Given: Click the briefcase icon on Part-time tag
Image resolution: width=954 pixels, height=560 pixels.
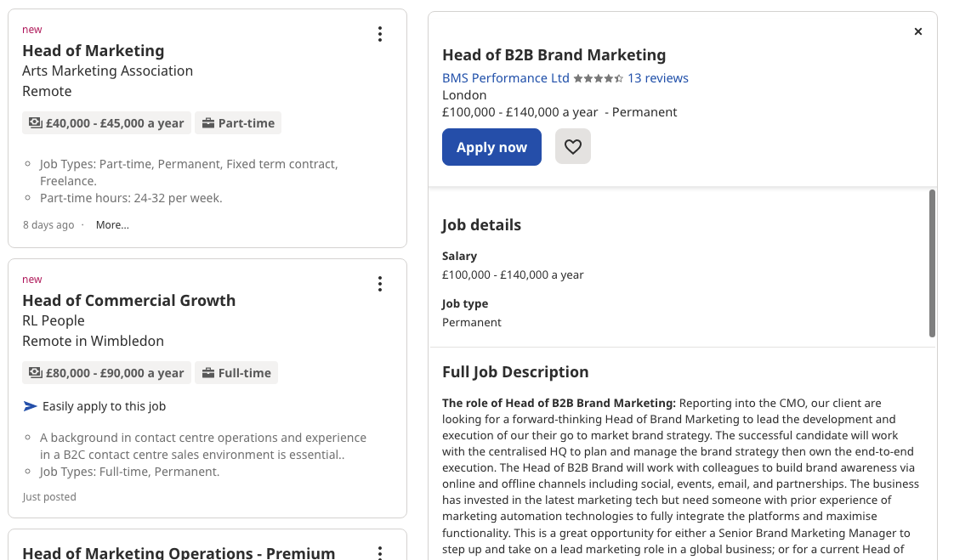Looking at the screenshot, I should pos(207,123).
